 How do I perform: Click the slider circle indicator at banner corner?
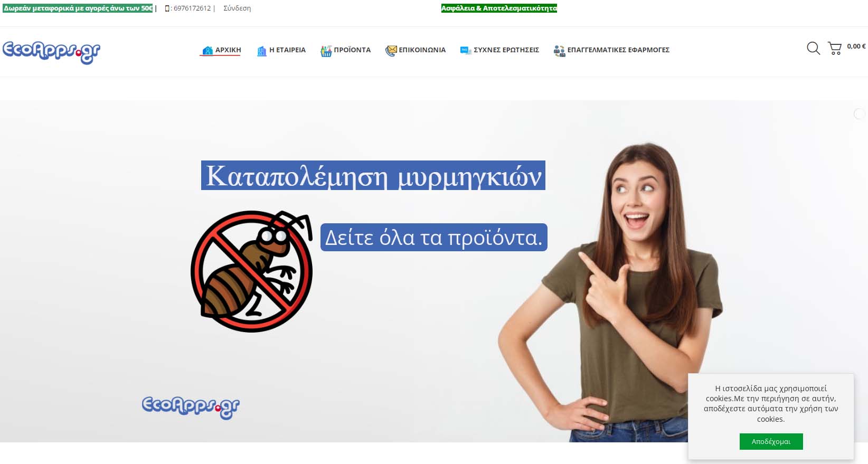pyautogui.click(x=860, y=113)
